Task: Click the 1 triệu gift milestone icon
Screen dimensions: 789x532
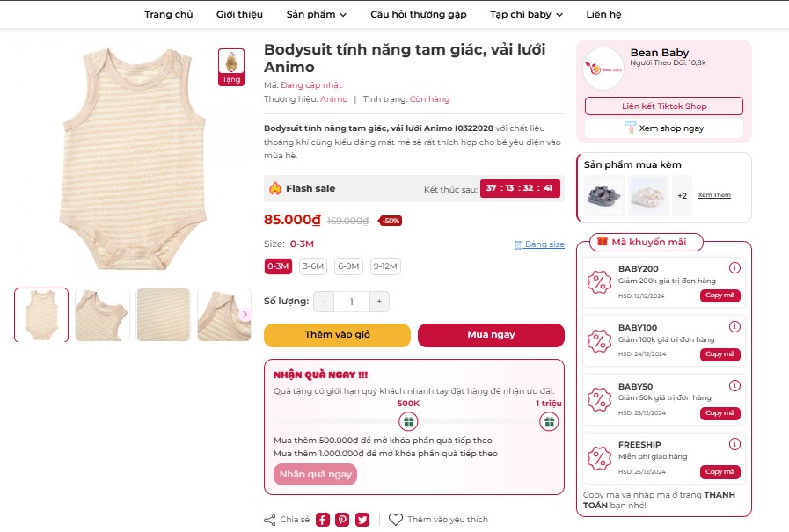Action: coord(549,422)
